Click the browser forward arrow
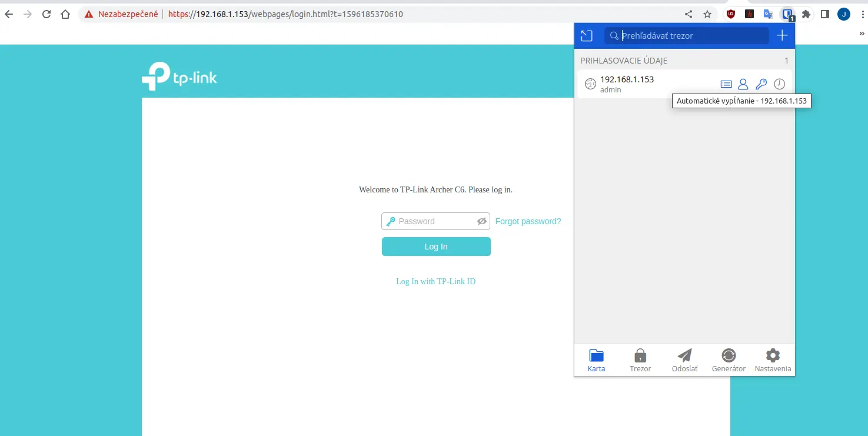This screenshot has width=868, height=436. pyautogui.click(x=28, y=14)
